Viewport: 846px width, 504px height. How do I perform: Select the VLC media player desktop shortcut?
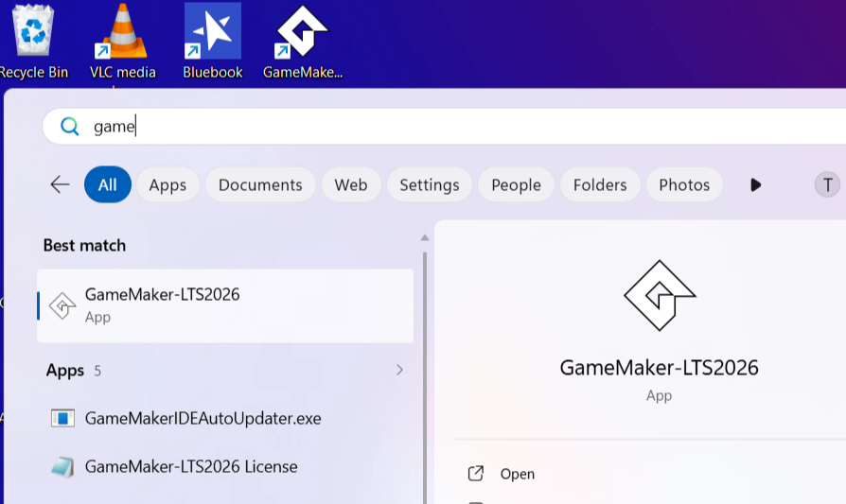[122, 41]
